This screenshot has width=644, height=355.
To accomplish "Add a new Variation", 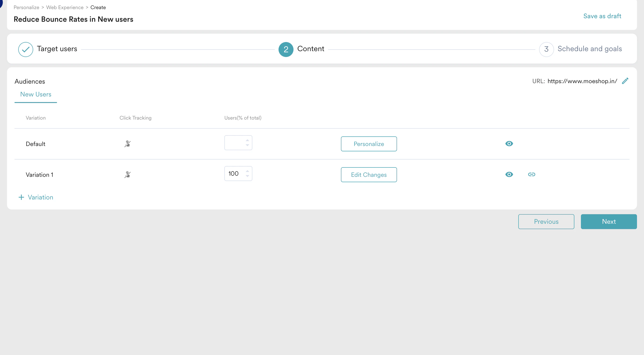I will pyautogui.click(x=36, y=197).
